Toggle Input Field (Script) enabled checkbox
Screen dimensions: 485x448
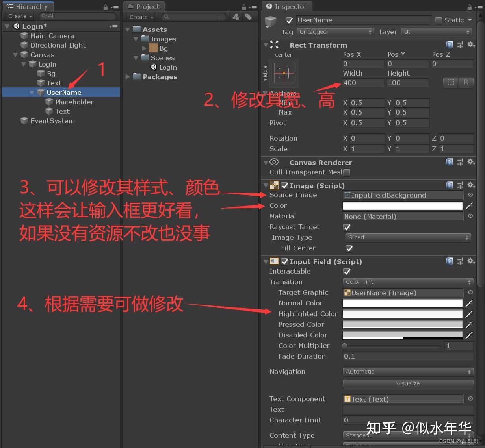tap(284, 261)
